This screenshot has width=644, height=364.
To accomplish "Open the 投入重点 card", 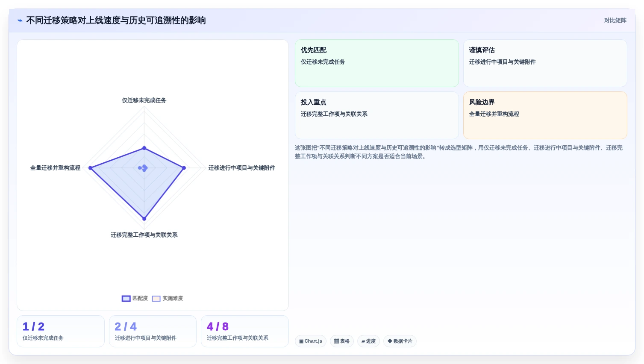I will [x=376, y=115].
